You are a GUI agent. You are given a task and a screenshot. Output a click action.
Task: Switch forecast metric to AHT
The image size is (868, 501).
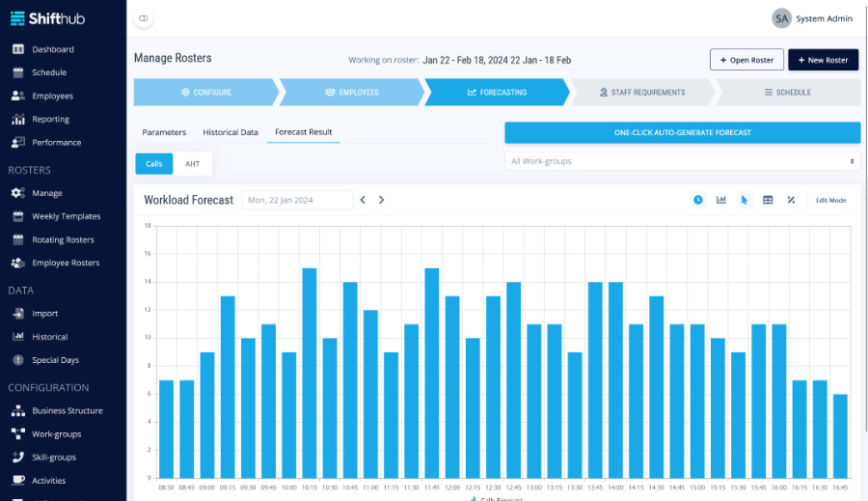point(193,164)
